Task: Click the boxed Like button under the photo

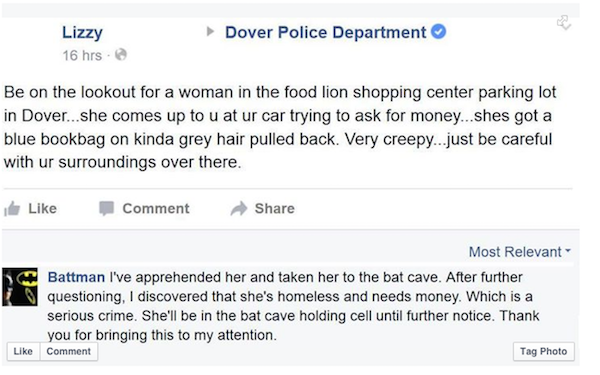Action: click(23, 351)
